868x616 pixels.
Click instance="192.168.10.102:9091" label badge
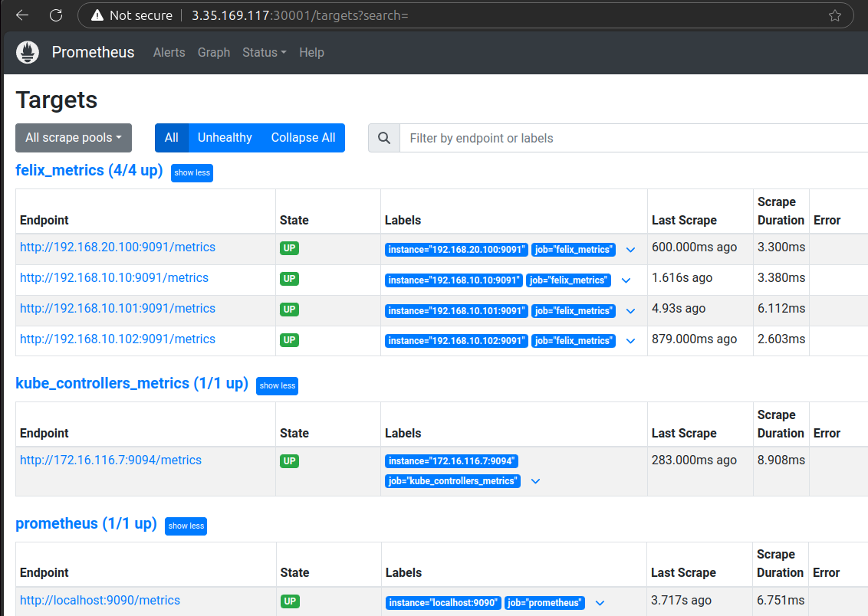pyautogui.click(x=457, y=341)
